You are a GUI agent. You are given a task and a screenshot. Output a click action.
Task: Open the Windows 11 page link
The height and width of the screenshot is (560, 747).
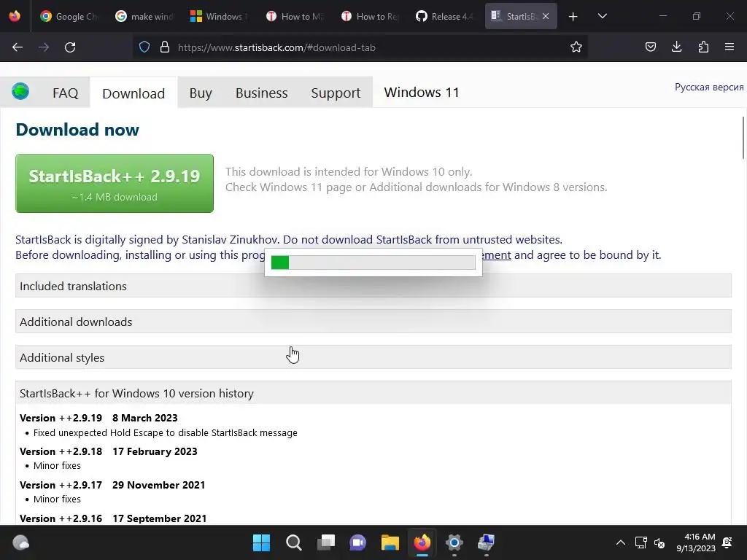pos(422,92)
